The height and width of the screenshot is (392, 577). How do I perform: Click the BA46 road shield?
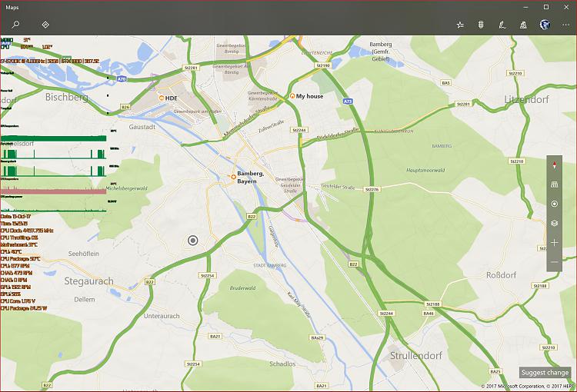[429, 314]
